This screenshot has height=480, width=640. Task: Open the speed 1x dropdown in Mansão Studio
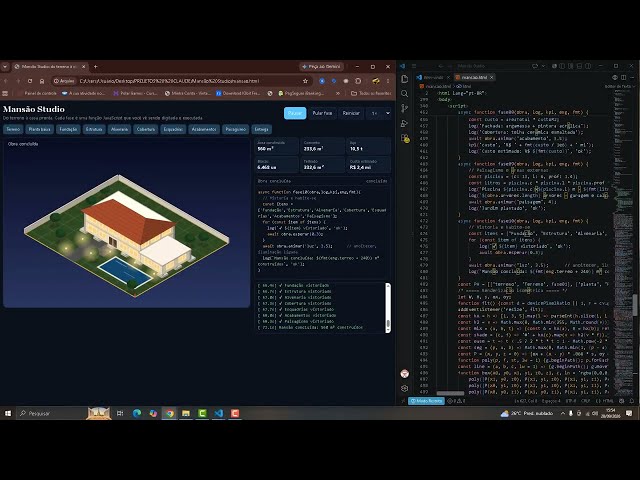pyautogui.click(x=380, y=113)
